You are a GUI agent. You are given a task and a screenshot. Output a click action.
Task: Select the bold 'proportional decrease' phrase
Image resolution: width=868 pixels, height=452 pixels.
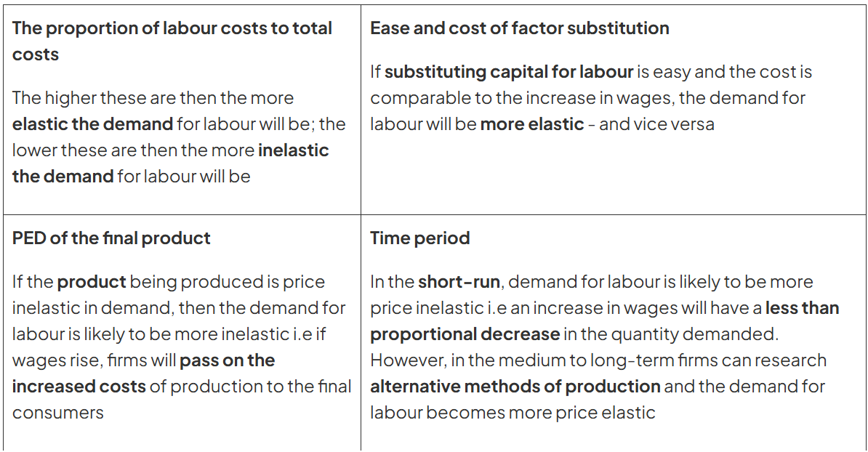click(x=465, y=334)
